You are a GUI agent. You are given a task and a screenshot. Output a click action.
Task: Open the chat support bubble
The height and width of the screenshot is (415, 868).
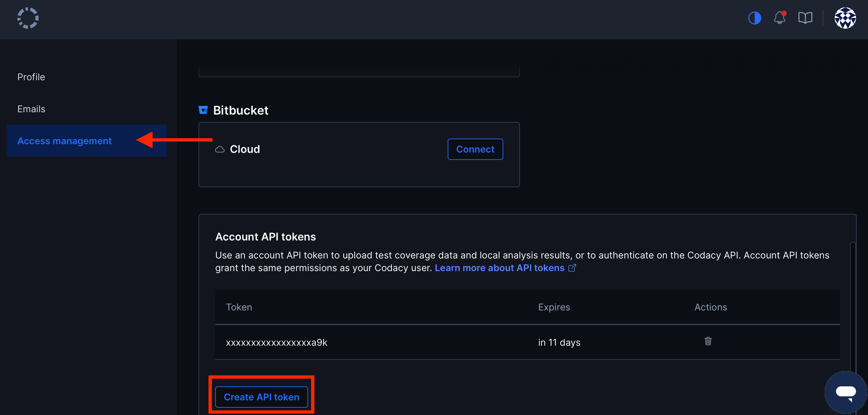pyautogui.click(x=846, y=392)
